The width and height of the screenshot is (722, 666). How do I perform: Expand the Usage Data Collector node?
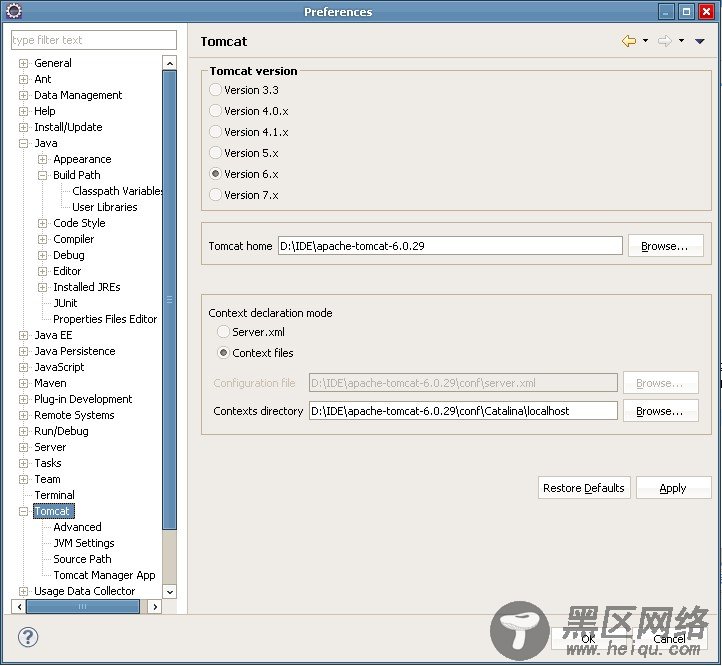(23, 591)
